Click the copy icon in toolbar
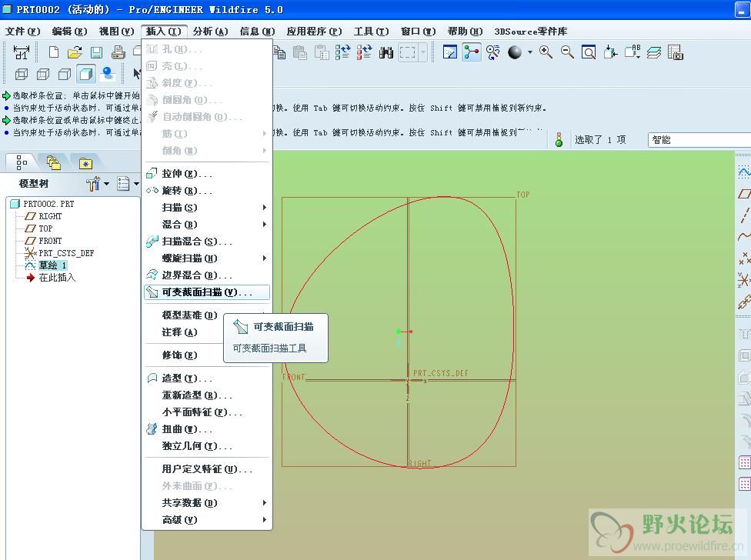 coord(279,52)
